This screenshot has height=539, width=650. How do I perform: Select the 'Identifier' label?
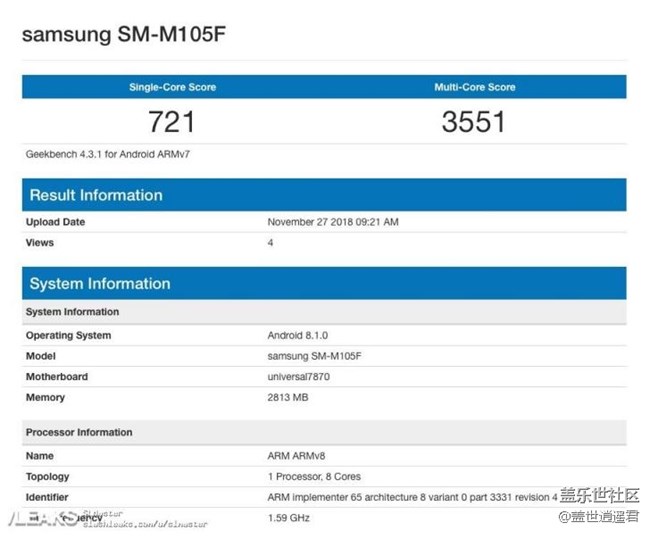coord(47,497)
